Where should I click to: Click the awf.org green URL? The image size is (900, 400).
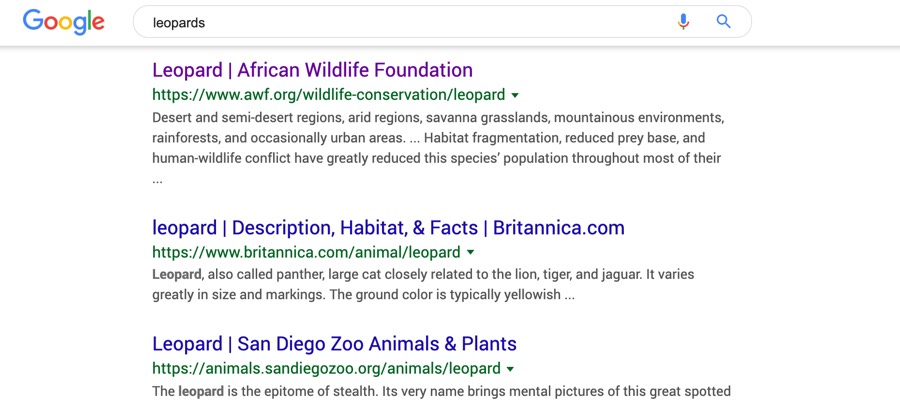click(x=328, y=95)
